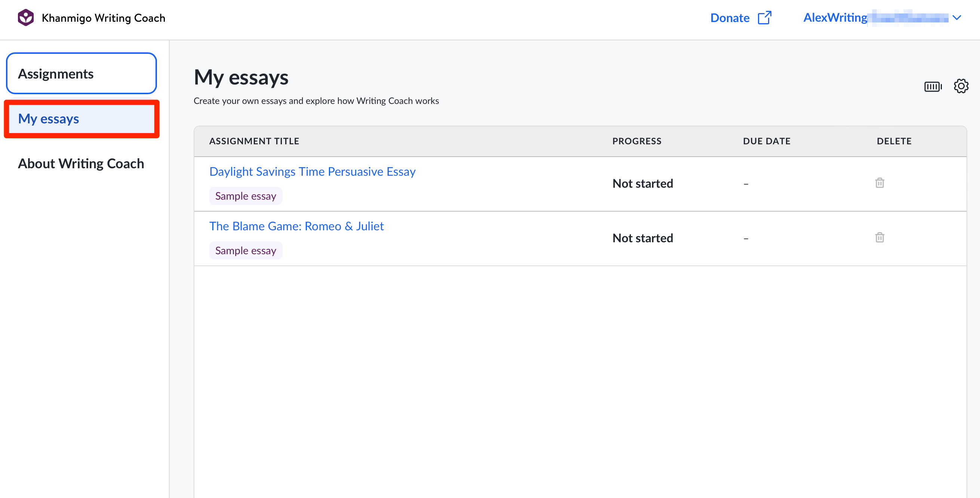Screen dimensions: 980x498
Task: Click the Assignment Title column header
Action: pos(254,141)
